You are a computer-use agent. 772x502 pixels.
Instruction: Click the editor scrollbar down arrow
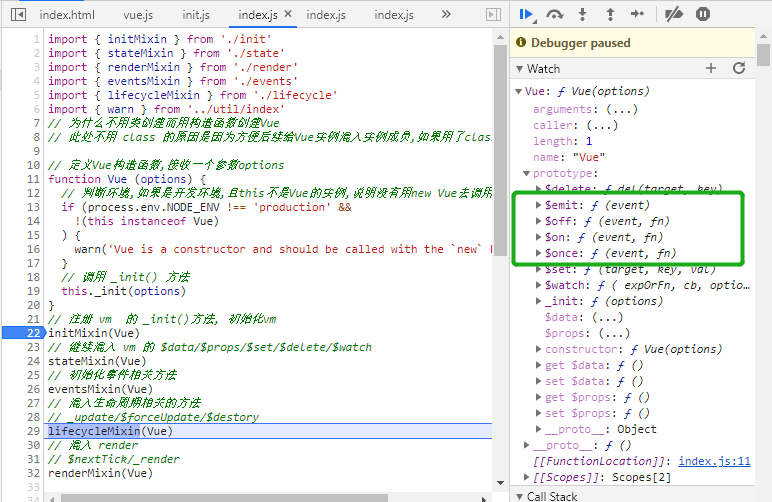(x=500, y=483)
